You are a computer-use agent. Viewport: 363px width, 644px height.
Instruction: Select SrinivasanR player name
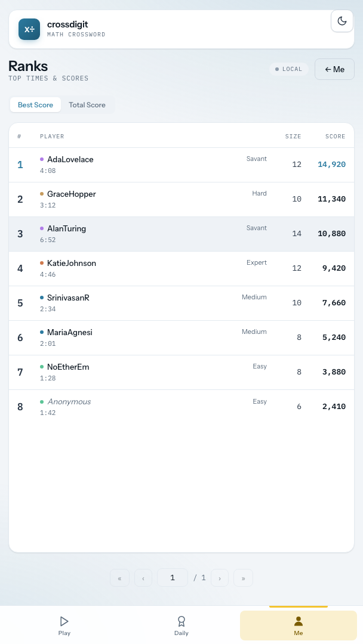click(x=68, y=298)
